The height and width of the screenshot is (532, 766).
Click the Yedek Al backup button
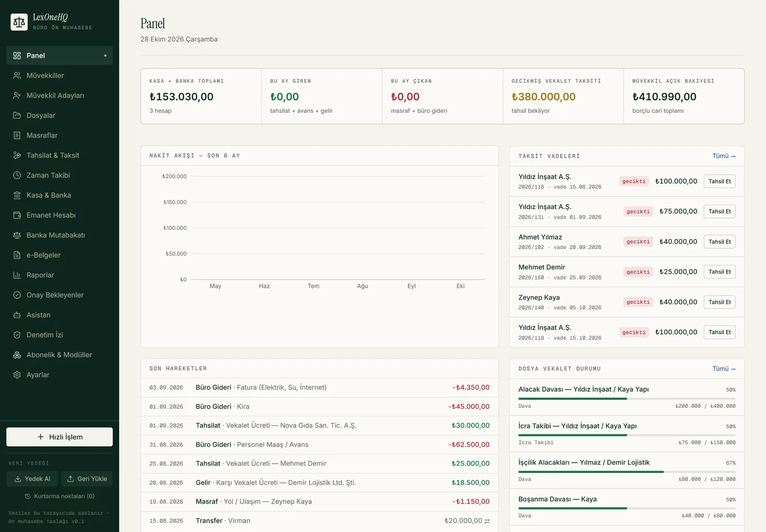(x=32, y=479)
